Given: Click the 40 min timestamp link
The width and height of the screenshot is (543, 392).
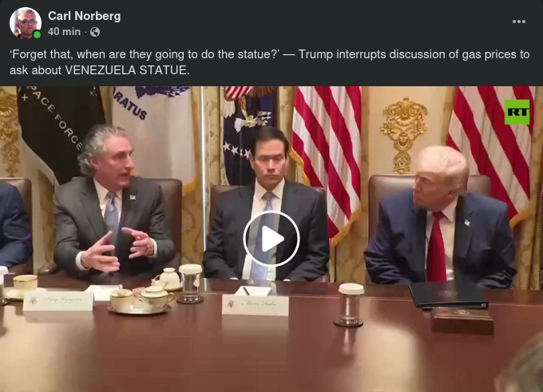Looking at the screenshot, I should 64,31.
